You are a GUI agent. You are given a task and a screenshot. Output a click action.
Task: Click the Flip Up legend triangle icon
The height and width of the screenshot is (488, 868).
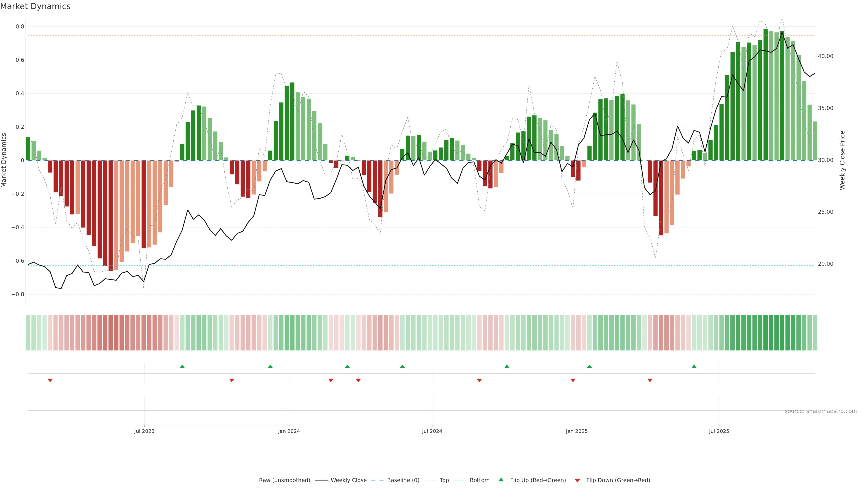[501, 480]
